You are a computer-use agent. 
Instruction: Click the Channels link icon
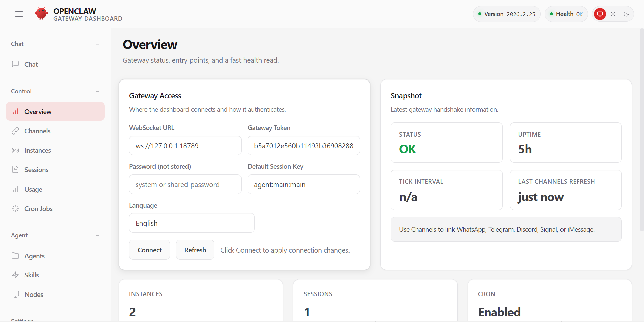(15, 131)
